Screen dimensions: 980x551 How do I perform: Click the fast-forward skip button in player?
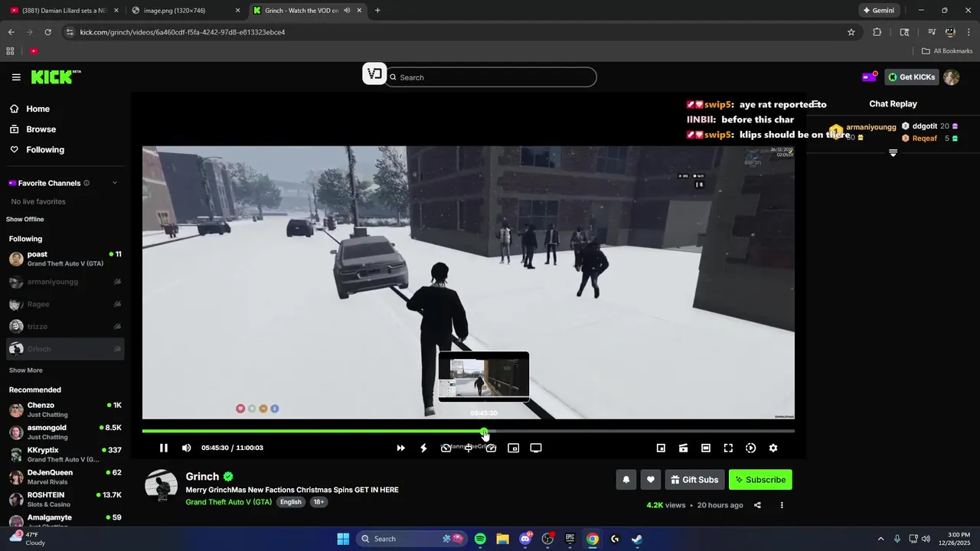pyautogui.click(x=400, y=448)
